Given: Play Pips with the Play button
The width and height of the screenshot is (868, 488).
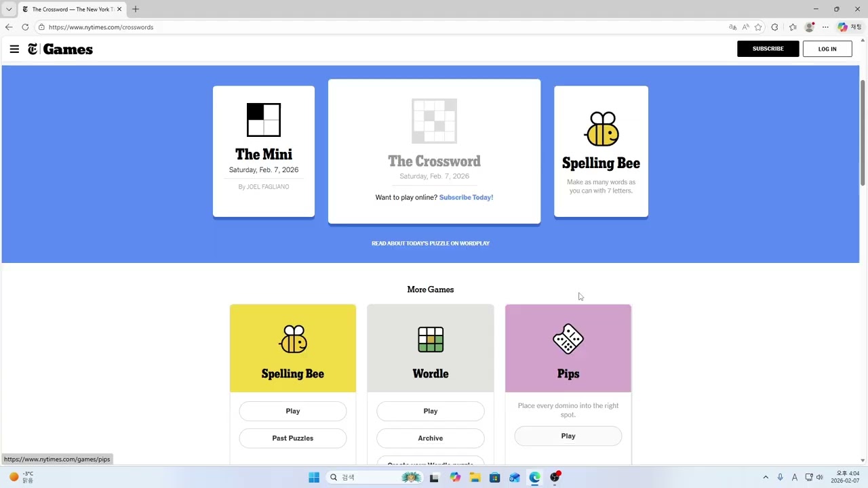Looking at the screenshot, I should (x=568, y=436).
